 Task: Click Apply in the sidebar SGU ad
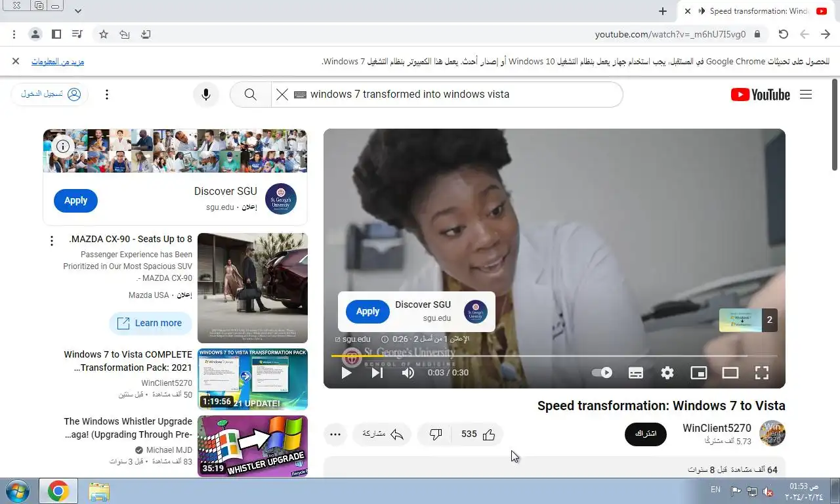pos(75,201)
